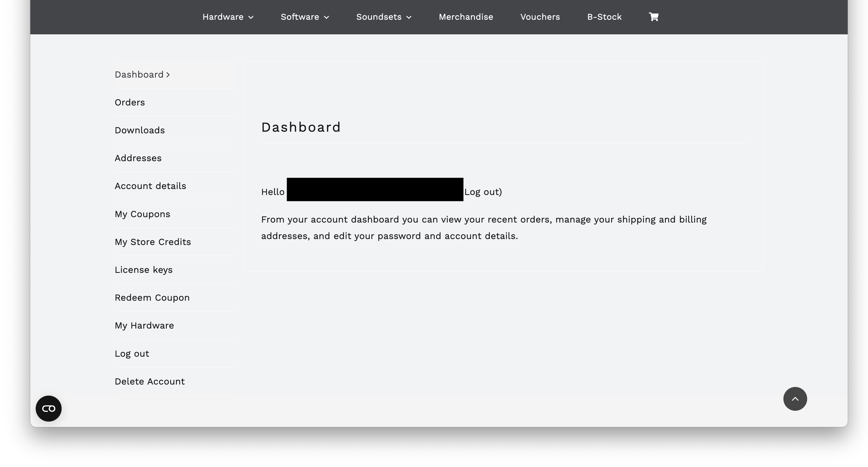This screenshot has height=467, width=868.
Task: Click the Log out link after the greeting
Action: (482, 192)
